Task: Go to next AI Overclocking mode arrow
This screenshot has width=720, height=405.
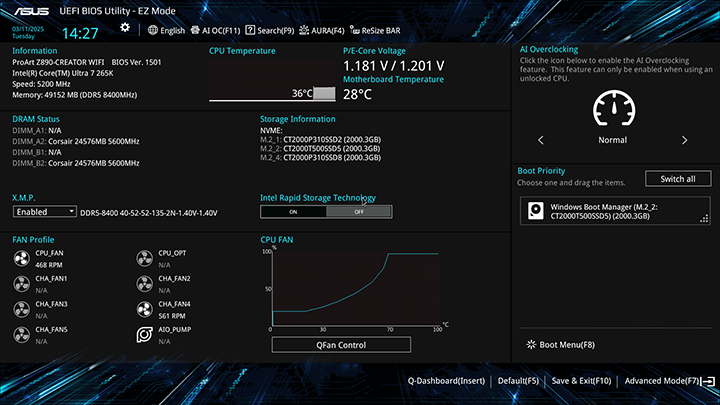Action: [684, 141]
